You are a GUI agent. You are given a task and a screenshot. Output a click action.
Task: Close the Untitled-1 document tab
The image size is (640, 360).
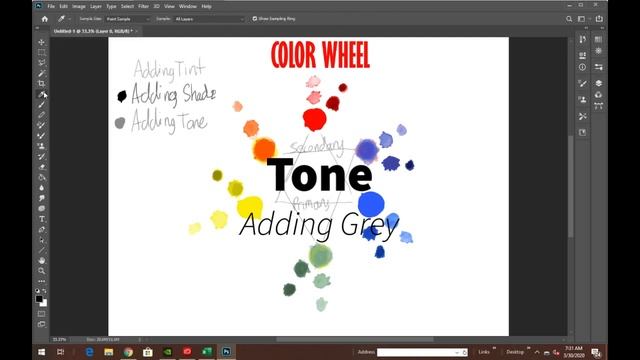[137, 31]
